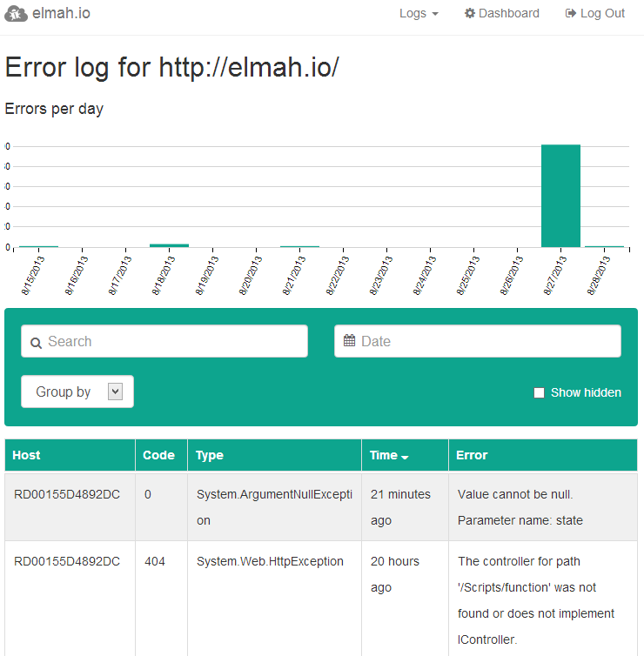Open the System.Web.HttpException row type
This screenshot has width=644, height=656.
click(x=270, y=561)
